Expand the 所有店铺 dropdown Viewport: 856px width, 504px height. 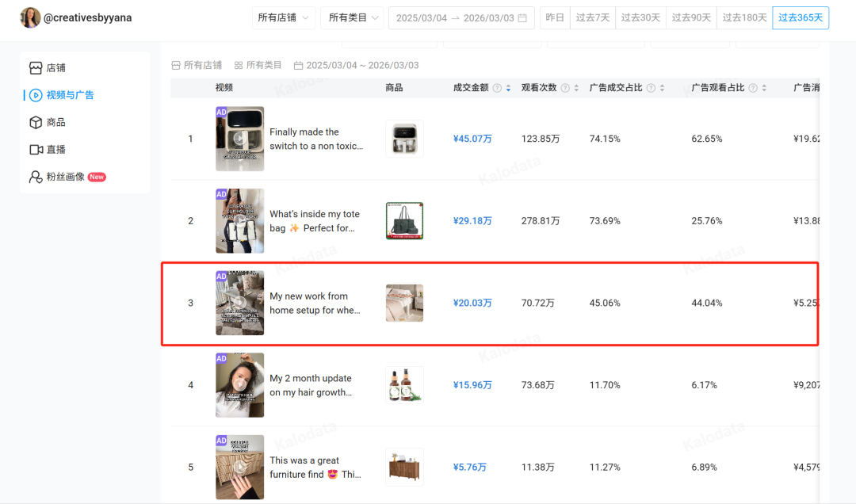coord(284,17)
